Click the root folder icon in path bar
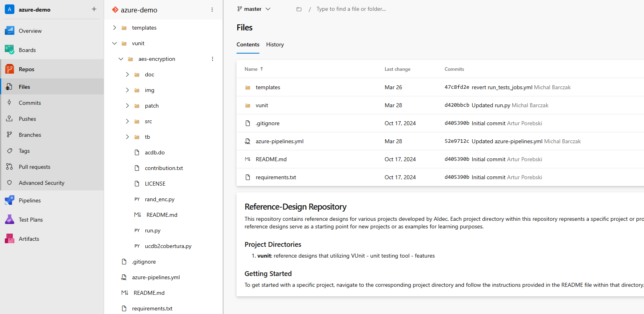 point(299,9)
